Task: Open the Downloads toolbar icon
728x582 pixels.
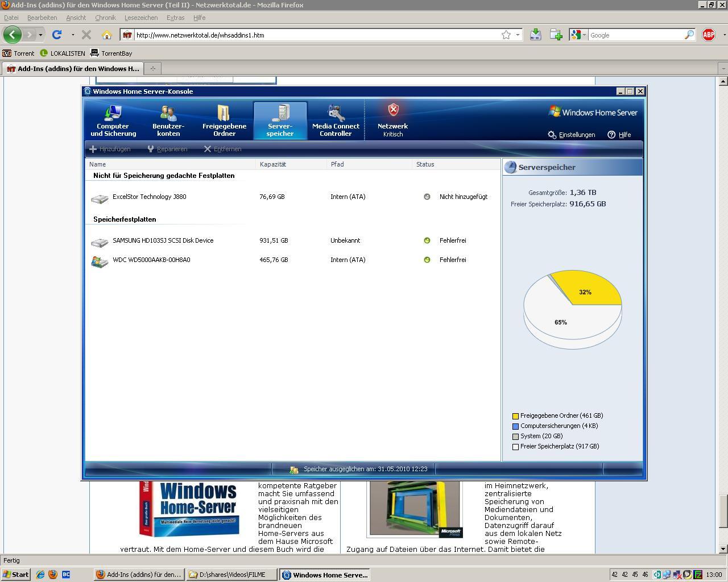Action: tap(535, 35)
